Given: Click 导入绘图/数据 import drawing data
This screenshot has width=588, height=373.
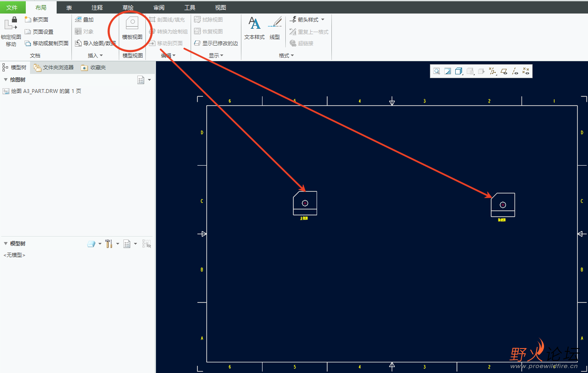Looking at the screenshot, I should 95,43.
